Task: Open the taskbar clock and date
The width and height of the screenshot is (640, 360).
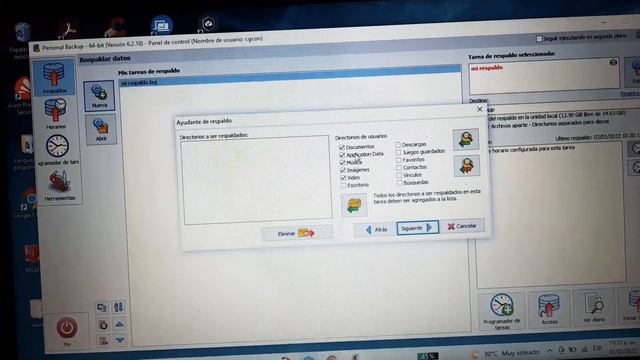Action: (621, 347)
